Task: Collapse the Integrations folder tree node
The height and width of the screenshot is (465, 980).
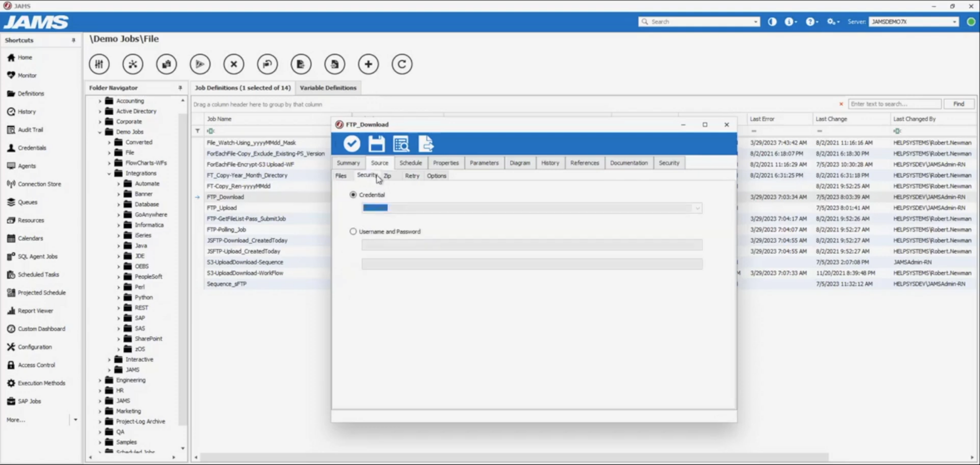Action: [x=109, y=173]
